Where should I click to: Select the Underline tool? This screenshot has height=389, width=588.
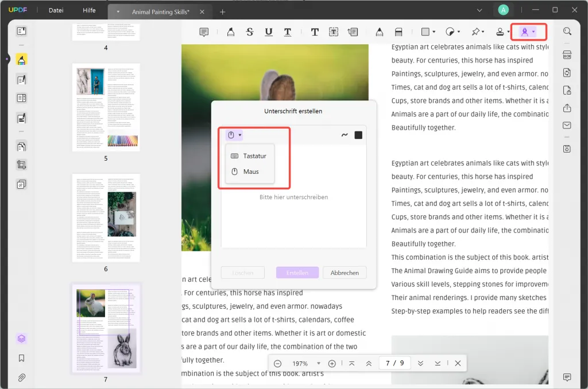269,32
